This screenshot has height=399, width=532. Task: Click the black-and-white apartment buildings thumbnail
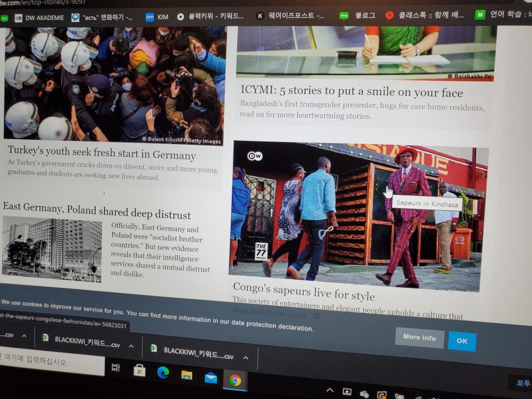coord(52,249)
